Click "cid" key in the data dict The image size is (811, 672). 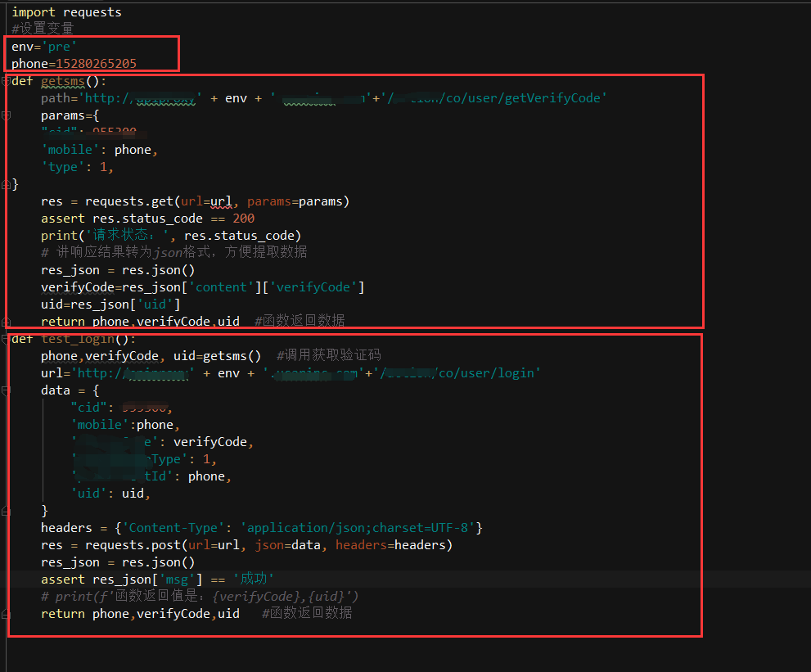[89, 408]
